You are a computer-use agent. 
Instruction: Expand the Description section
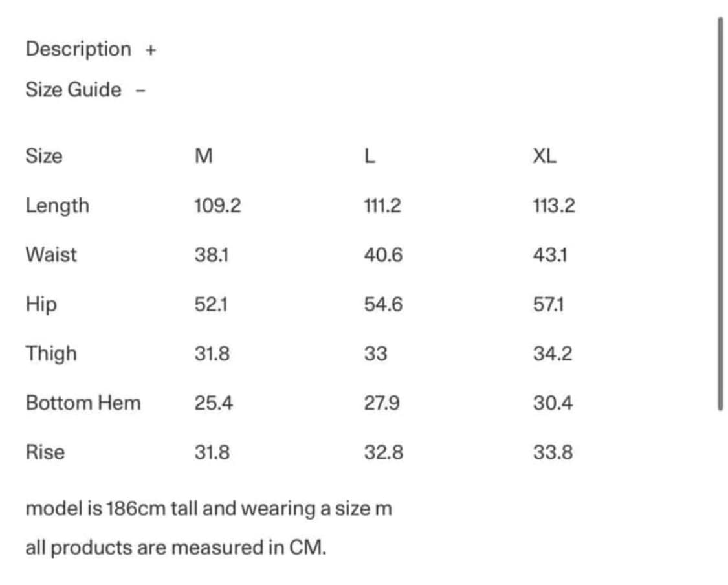(x=78, y=49)
